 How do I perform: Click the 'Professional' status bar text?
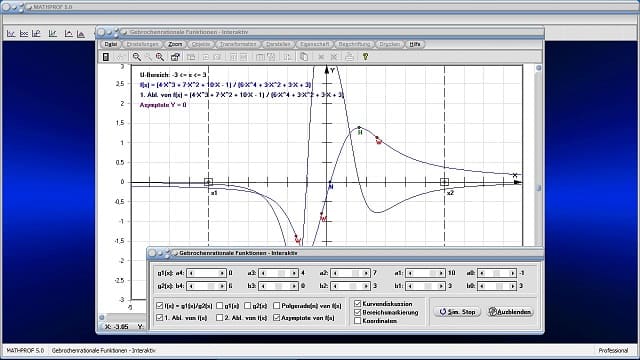coord(613,350)
